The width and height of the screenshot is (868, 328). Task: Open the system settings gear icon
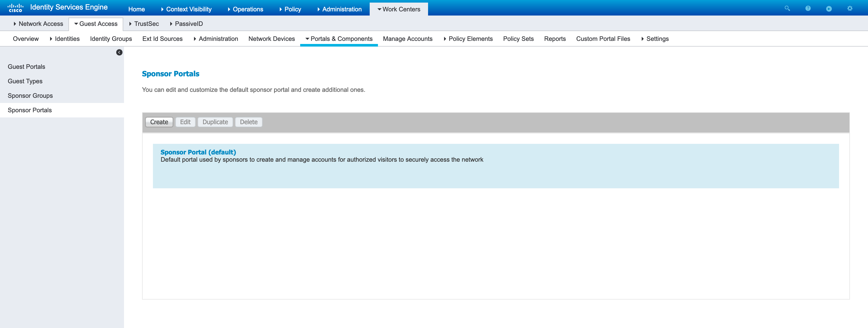click(850, 9)
